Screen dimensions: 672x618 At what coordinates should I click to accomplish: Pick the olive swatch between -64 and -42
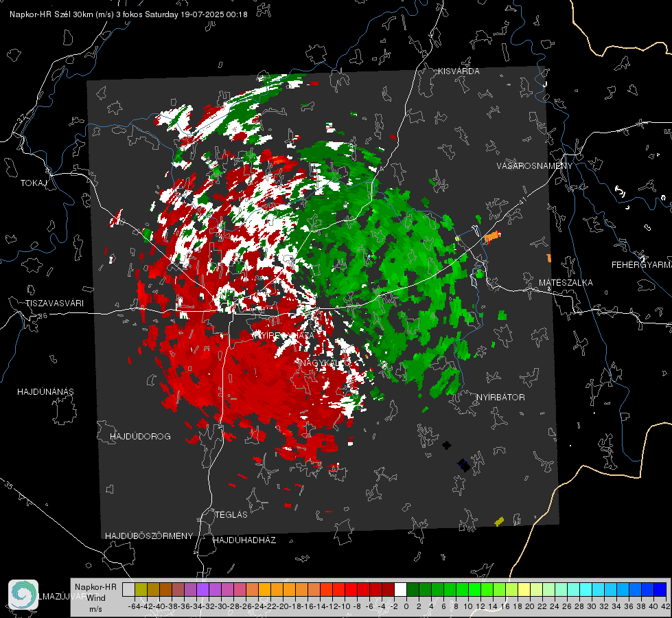click(141, 589)
